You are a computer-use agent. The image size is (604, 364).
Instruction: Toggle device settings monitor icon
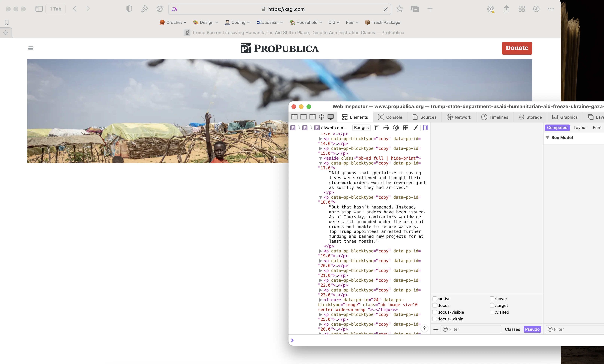click(x=330, y=117)
